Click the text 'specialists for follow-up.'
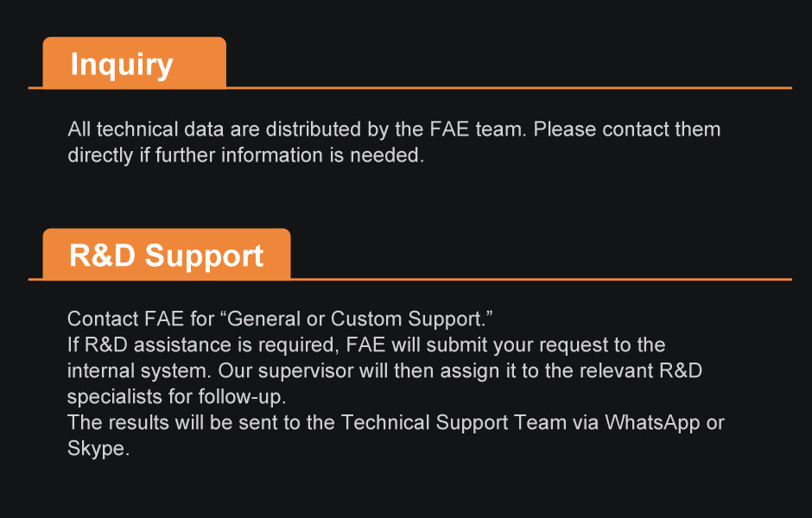Viewport: 812px width, 518px height. [176, 397]
